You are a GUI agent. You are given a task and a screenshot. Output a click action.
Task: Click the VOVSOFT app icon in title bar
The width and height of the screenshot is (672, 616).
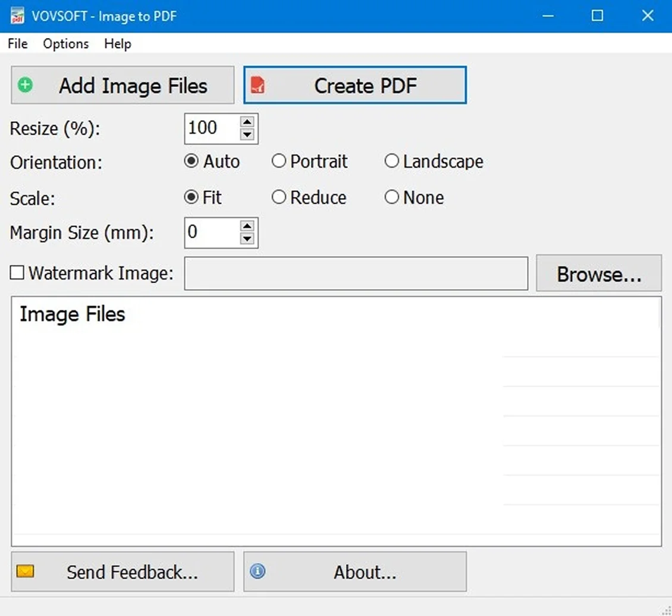tap(17, 16)
